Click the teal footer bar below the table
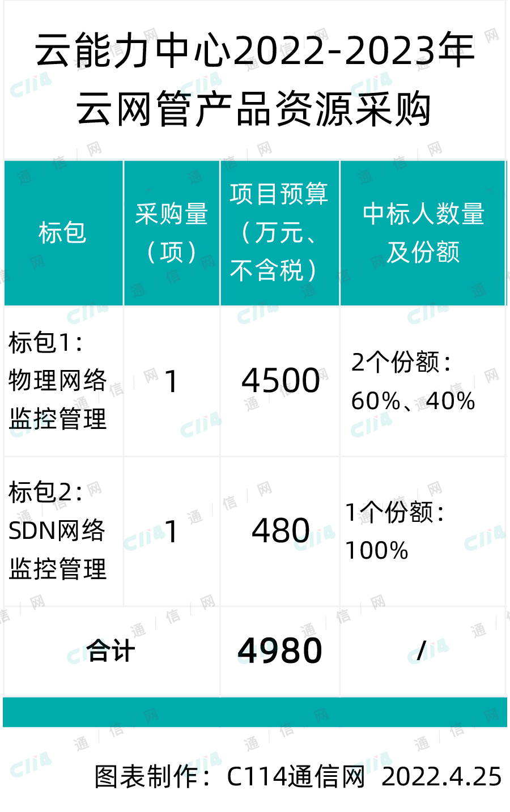This screenshot has height=812, width=510. point(255,712)
